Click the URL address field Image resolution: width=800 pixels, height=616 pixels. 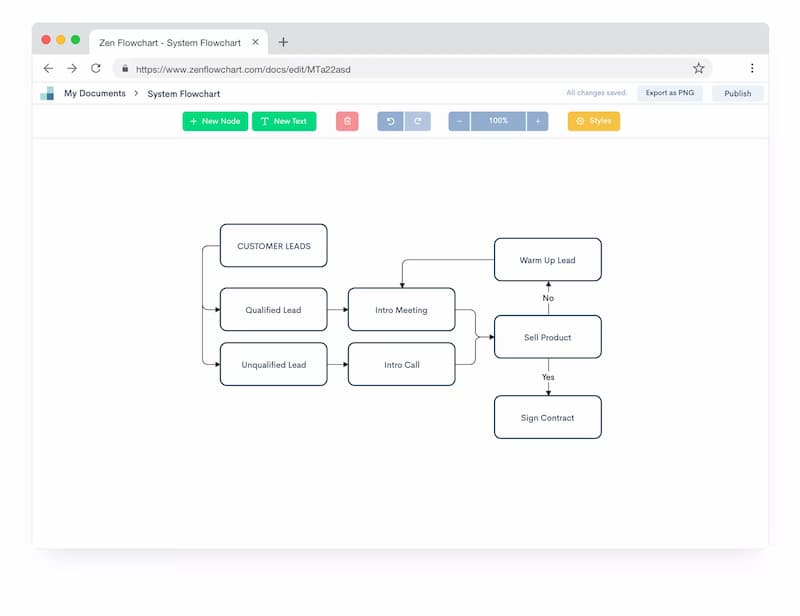412,69
